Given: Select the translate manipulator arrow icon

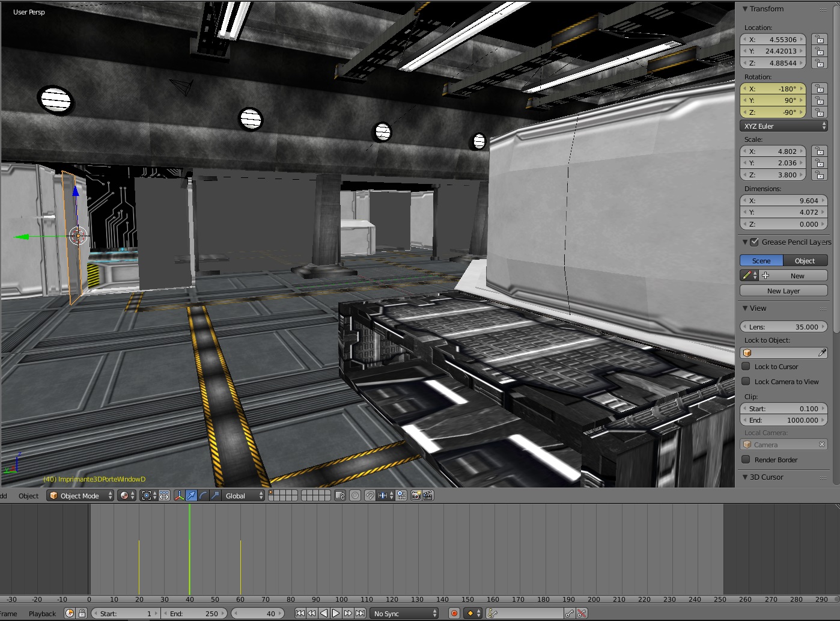Looking at the screenshot, I should [191, 495].
